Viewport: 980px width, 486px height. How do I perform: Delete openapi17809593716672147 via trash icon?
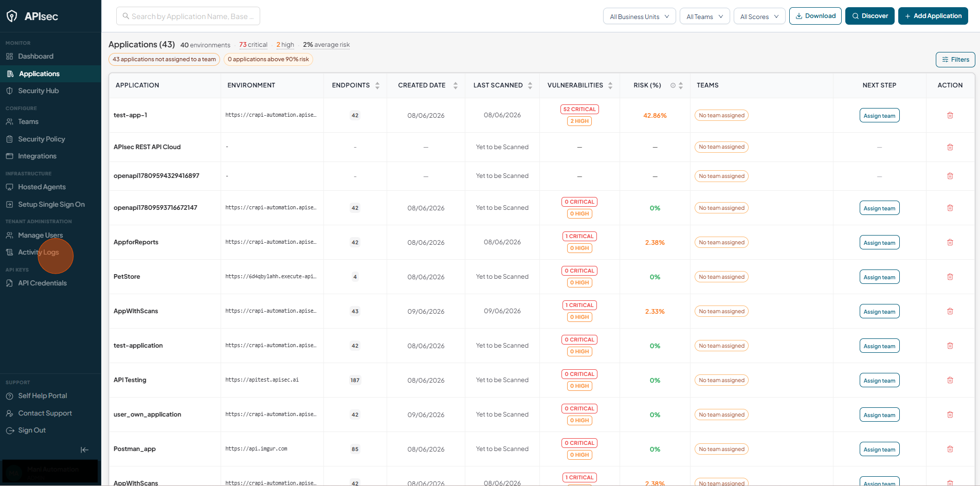950,208
